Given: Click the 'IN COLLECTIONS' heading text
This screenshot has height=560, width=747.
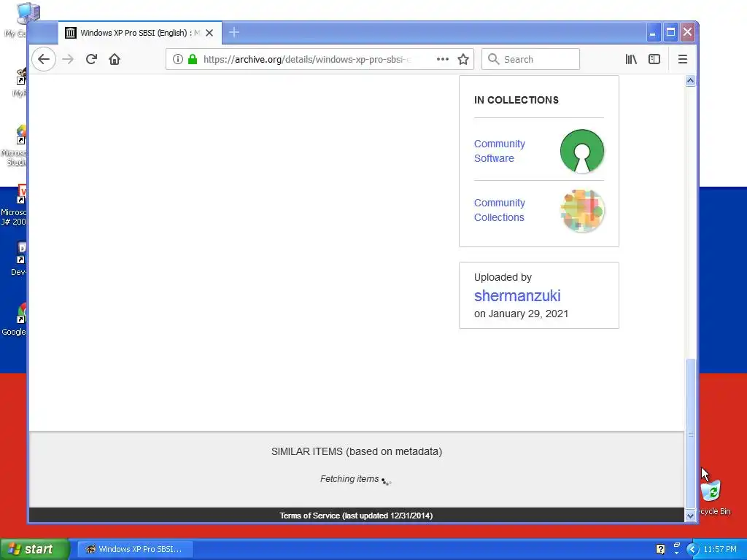Looking at the screenshot, I should pyautogui.click(x=516, y=100).
